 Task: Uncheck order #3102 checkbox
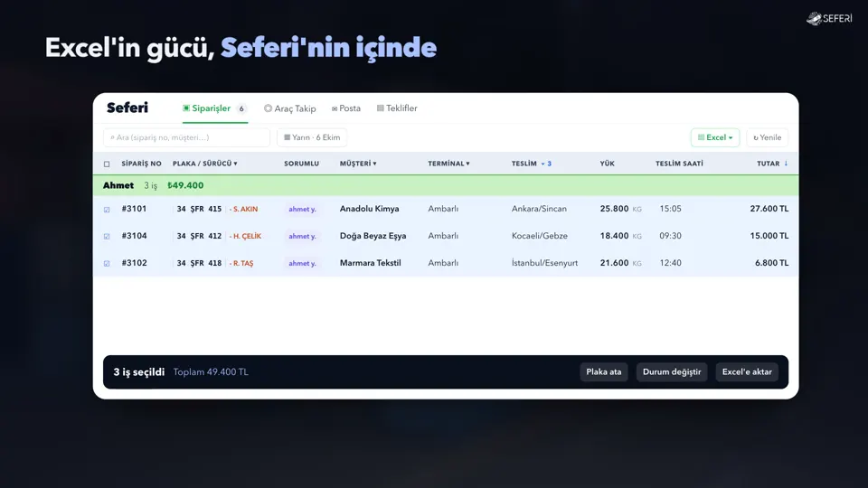pos(107,263)
